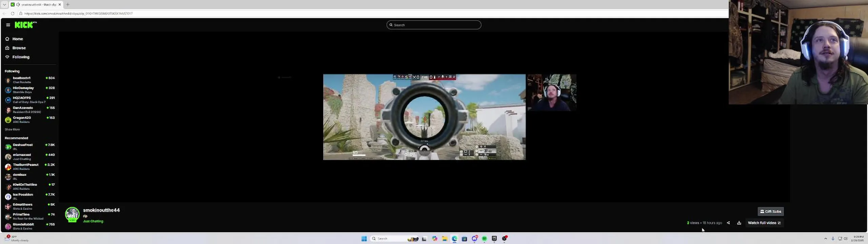Go to Browse in Kick sidebar
Screen dimensions: 868x244
[19, 48]
